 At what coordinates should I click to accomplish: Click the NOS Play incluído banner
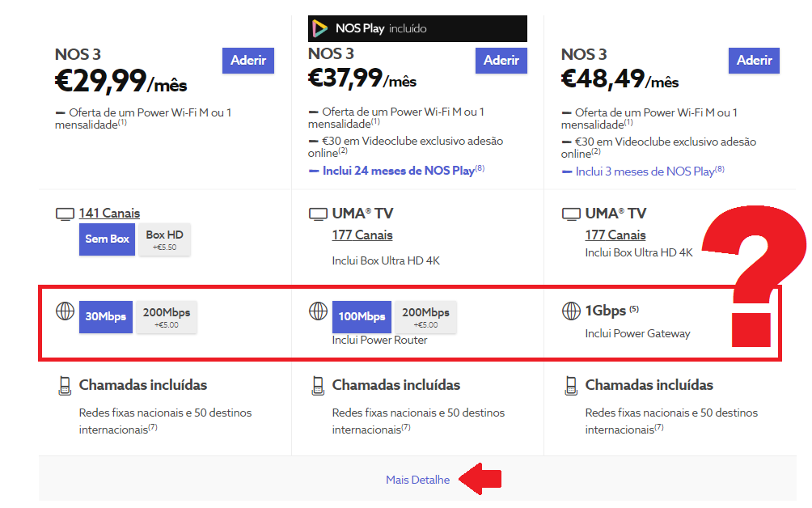(417, 29)
